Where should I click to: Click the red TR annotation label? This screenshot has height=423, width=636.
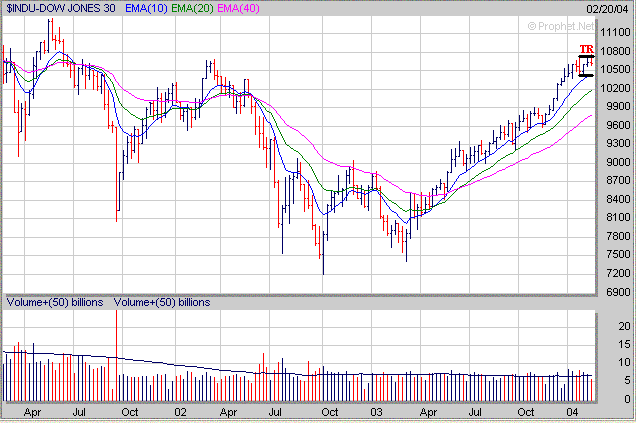pos(586,49)
